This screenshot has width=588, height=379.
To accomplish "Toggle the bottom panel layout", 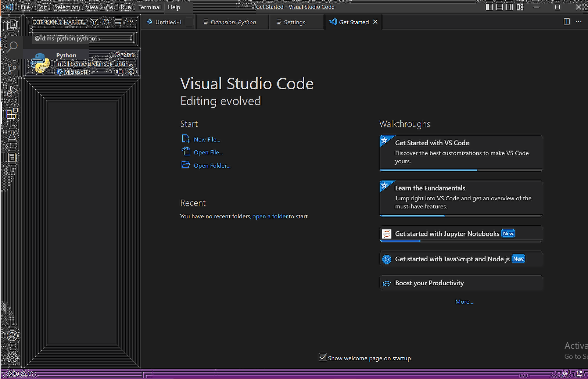I will 499,7.
